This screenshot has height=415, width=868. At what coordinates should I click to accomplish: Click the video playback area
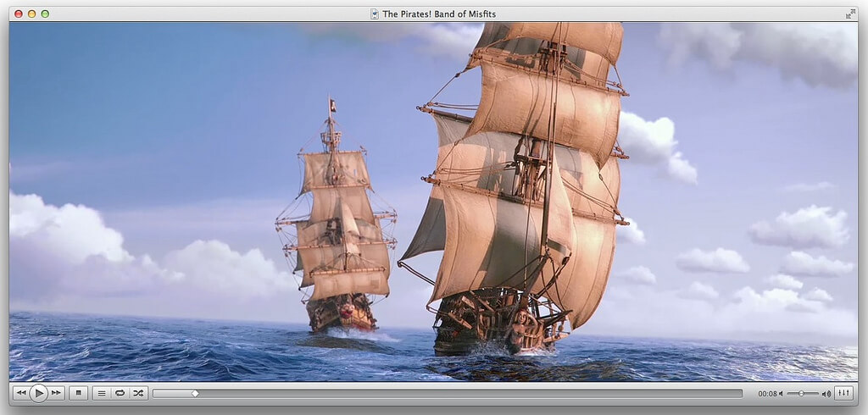pos(433,202)
